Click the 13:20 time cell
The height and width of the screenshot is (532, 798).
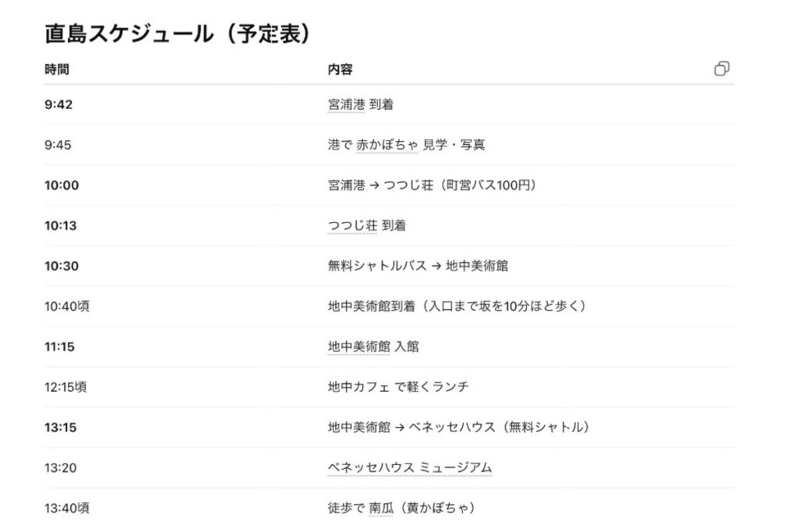pyautogui.click(x=60, y=468)
